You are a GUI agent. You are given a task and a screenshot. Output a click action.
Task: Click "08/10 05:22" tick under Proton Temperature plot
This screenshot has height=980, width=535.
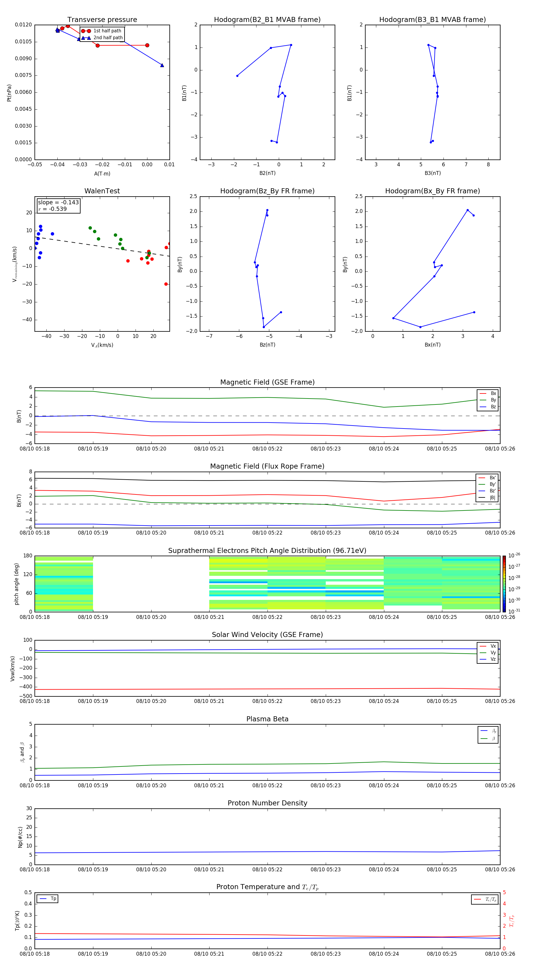[267, 954]
